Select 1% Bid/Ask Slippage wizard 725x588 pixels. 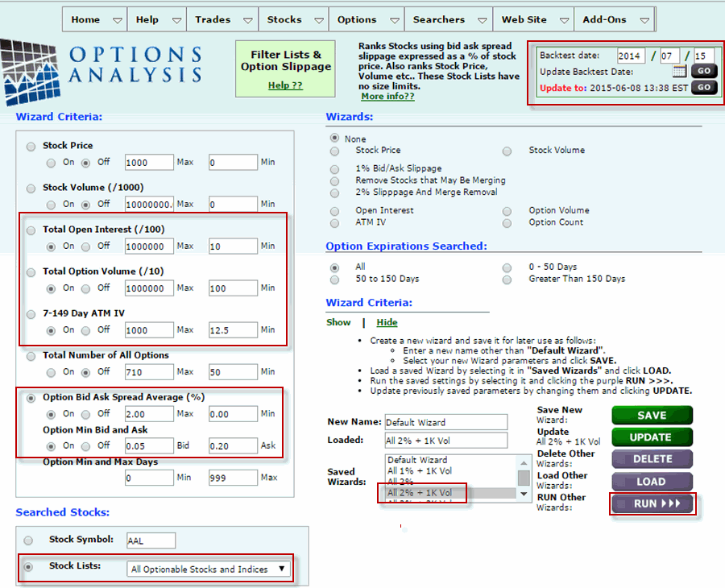pos(334,169)
